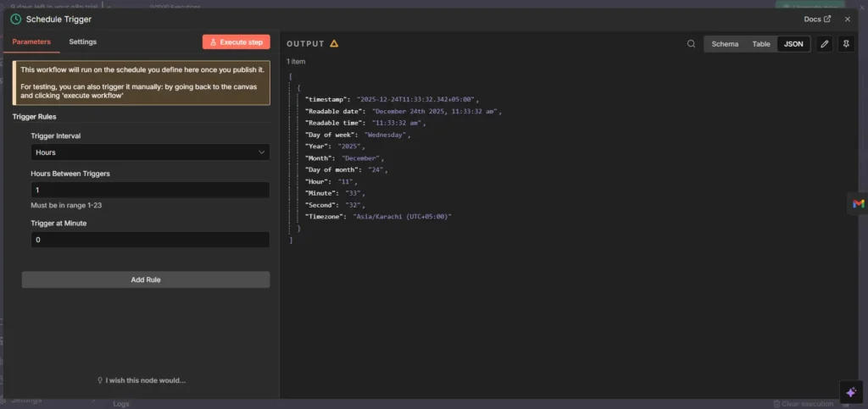Switch to the Settings tab
Viewport: 868px width, 409px height.
point(82,42)
